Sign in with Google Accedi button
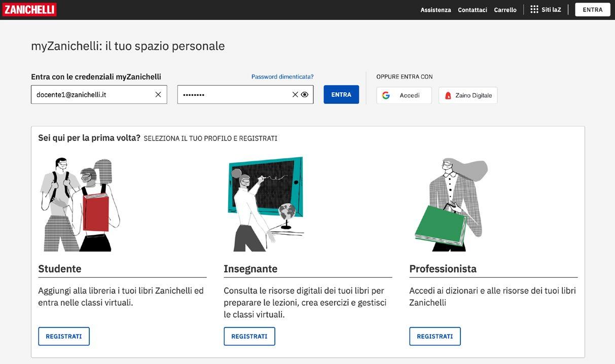The image size is (615, 364). click(x=404, y=95)
